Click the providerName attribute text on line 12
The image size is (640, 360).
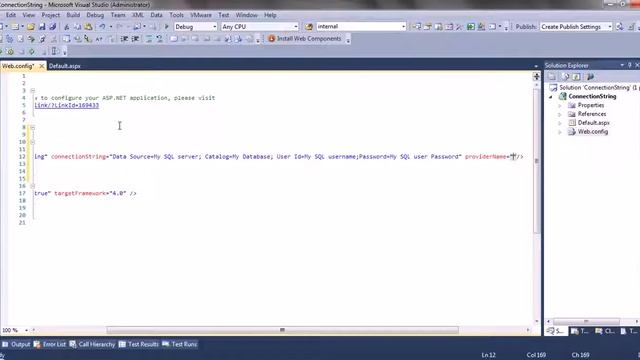[x=485, y=157]
